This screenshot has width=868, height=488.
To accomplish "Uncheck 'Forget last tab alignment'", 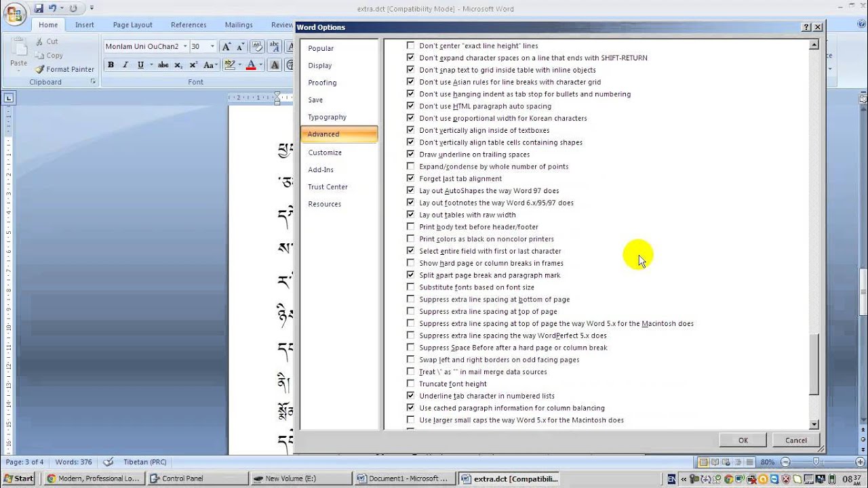I will click(x=410, y=178).
